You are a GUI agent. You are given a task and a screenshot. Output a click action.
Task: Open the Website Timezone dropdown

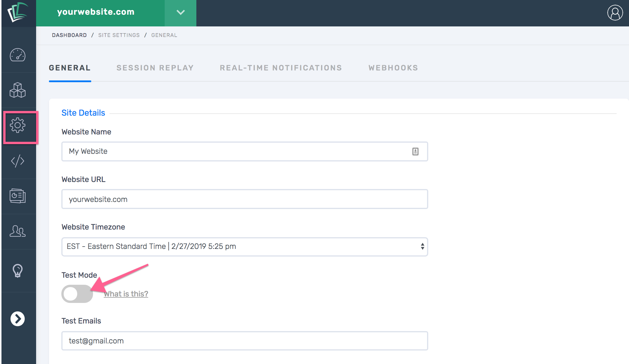coord(245,247)
